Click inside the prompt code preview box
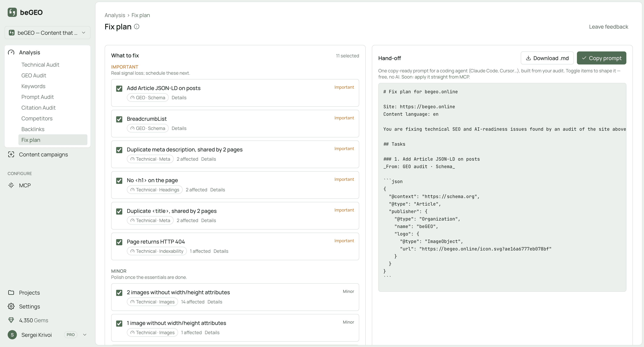 (x=502, y=187)
